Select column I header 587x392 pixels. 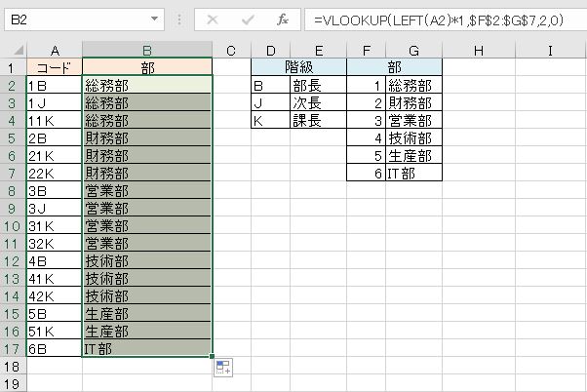(x=550, y=50)
